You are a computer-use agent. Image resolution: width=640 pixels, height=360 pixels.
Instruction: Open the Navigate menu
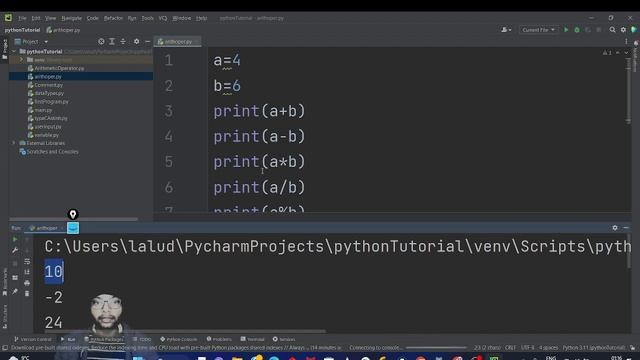[71, 18]
